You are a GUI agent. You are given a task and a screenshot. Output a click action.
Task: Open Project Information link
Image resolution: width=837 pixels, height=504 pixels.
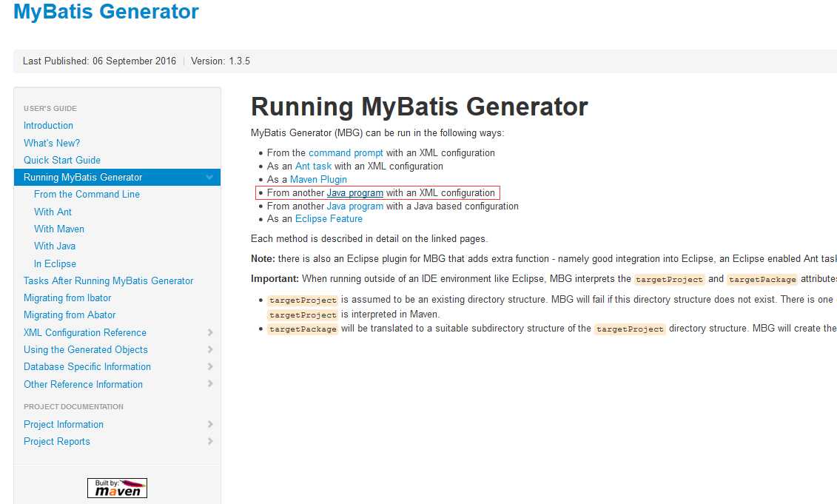(x=64, y=425)
